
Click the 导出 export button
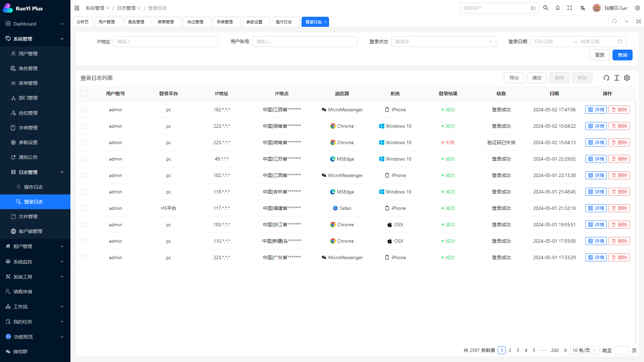[x=514, y=78]
